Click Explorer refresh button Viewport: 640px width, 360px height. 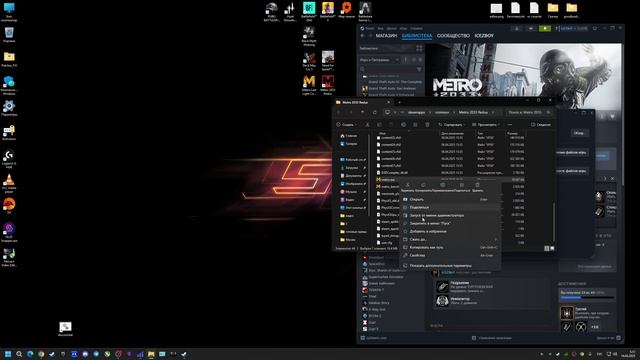tap(375, 112)
